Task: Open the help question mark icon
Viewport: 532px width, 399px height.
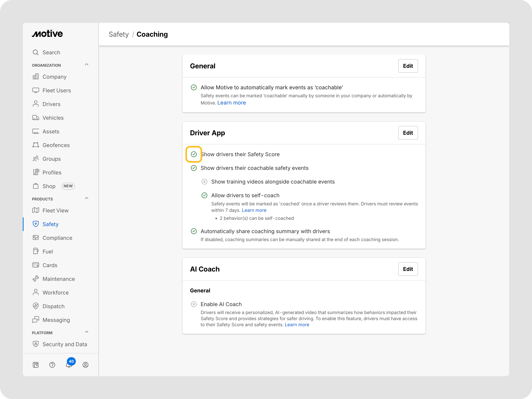Action: tap(52, 365)
